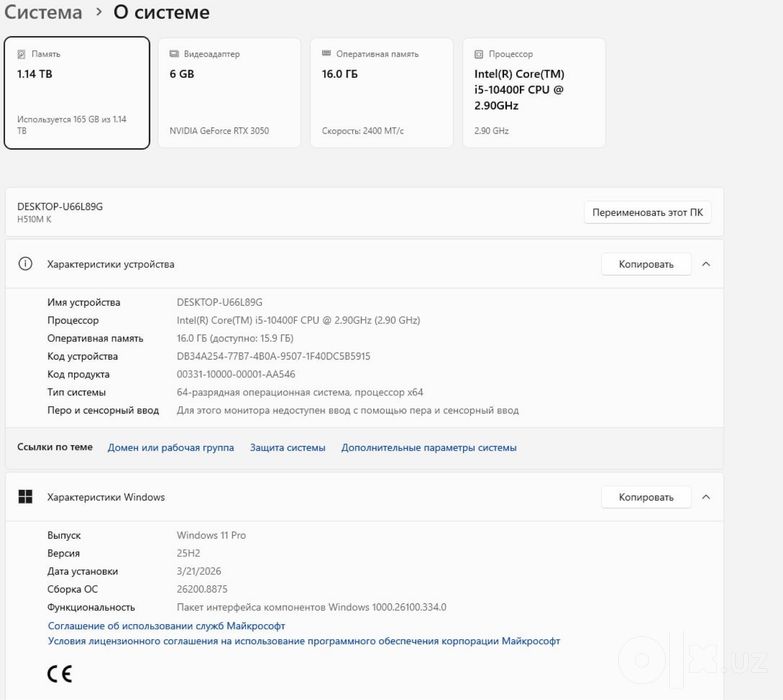Click the processor chip icon

tap(478, 54)
